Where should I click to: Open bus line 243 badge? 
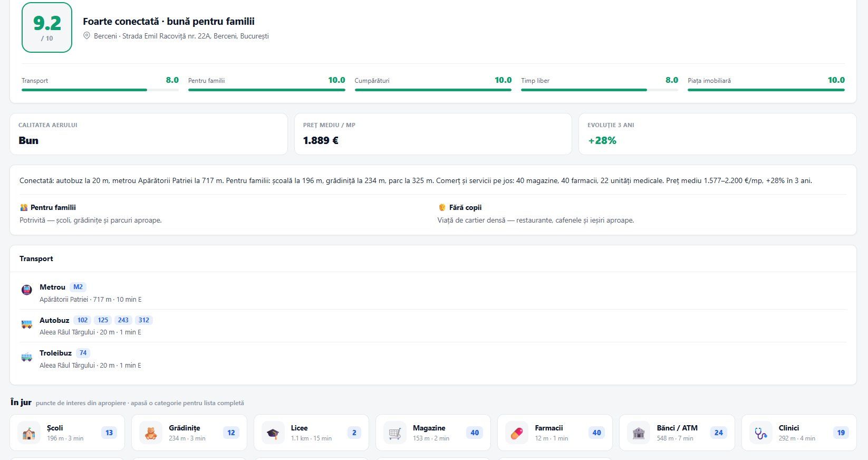(x=123, y=320)
